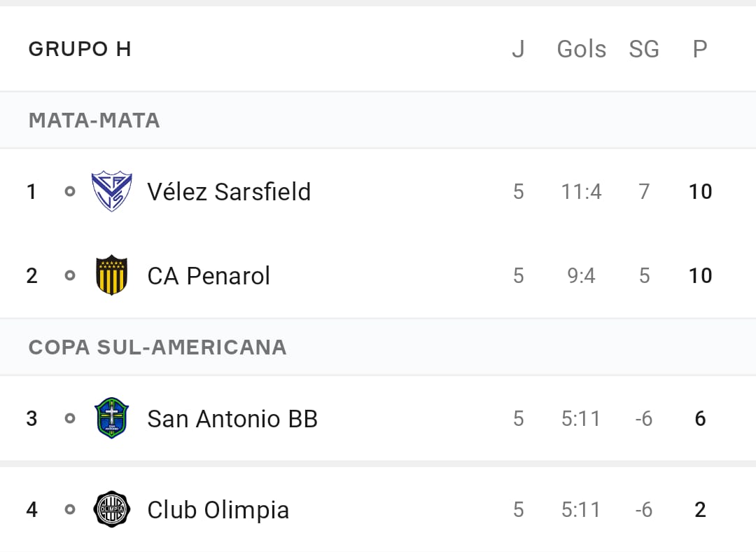Click the Vélez Sarsfield crest icon
Image resolution: width=756 pixels, height=552 pixels.
[x=111, y=191]
